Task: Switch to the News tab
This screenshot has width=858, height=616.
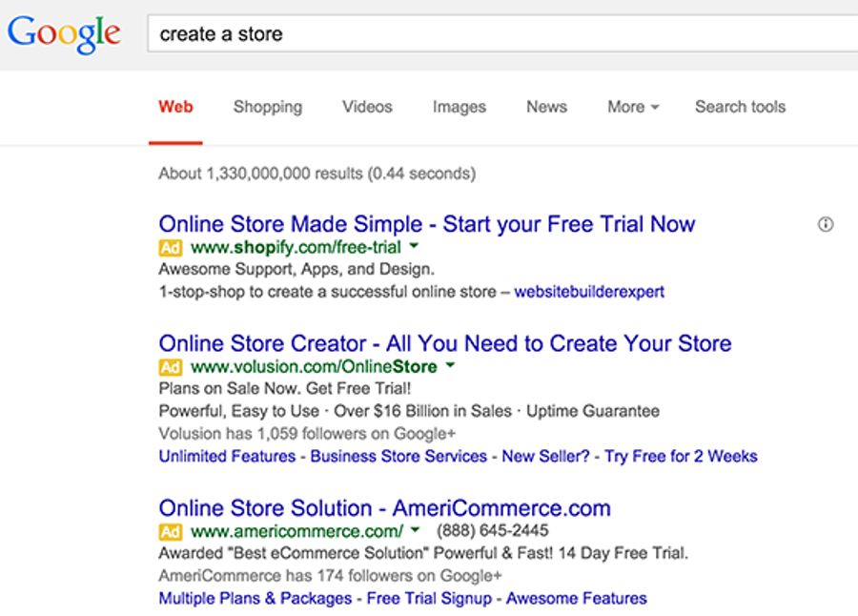Action: click(546, 107)
